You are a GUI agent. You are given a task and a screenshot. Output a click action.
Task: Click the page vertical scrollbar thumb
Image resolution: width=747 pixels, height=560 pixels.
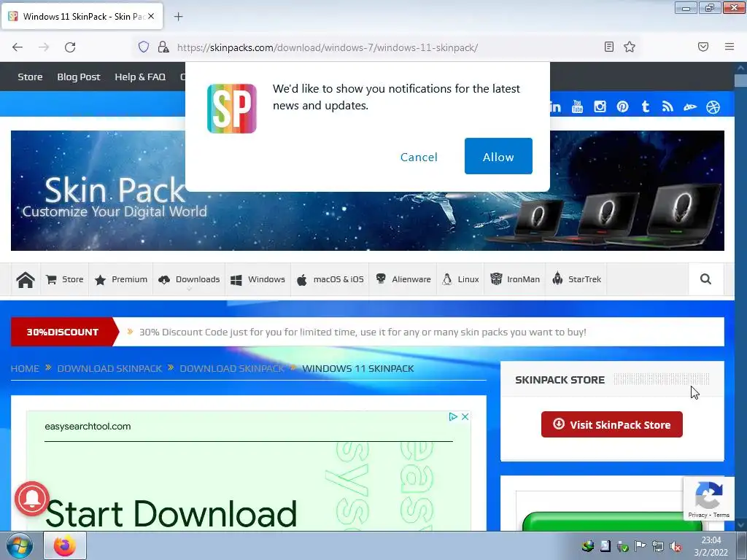[741, 80]
